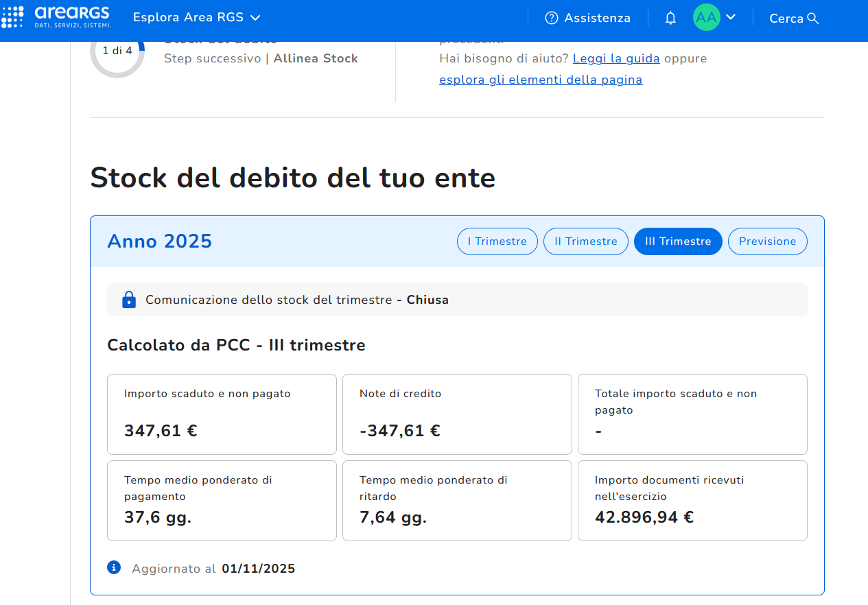Open the Leggi la guida link

(x=616, y=59)
